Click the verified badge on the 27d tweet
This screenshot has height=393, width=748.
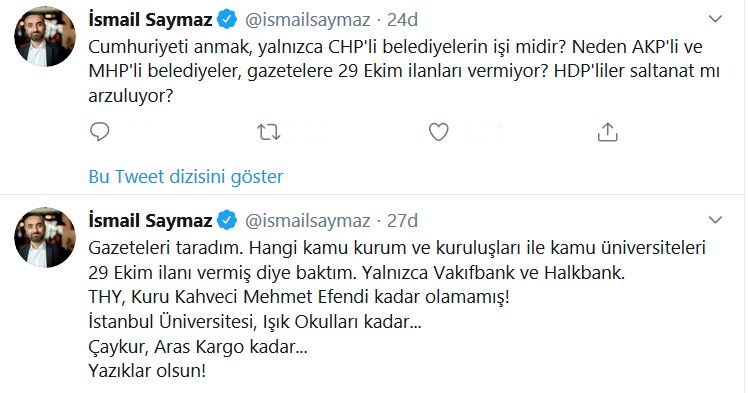pos(227,220)
